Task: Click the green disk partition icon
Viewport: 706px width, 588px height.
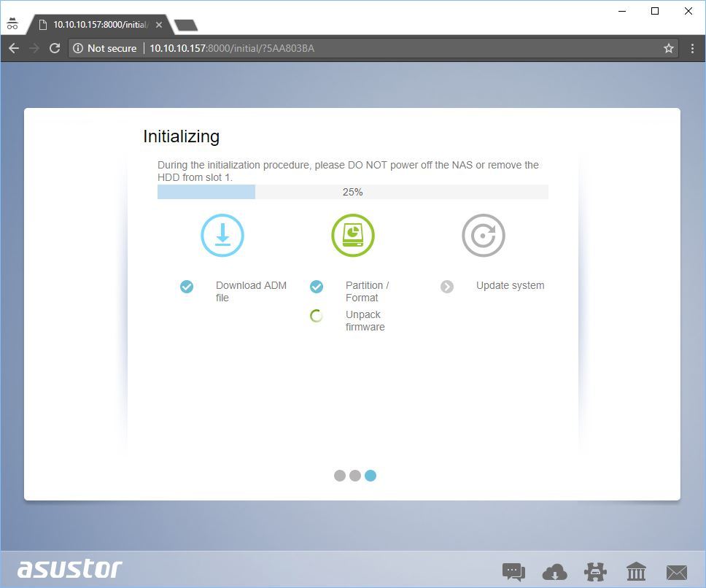Action: click(x=353, y=236)
